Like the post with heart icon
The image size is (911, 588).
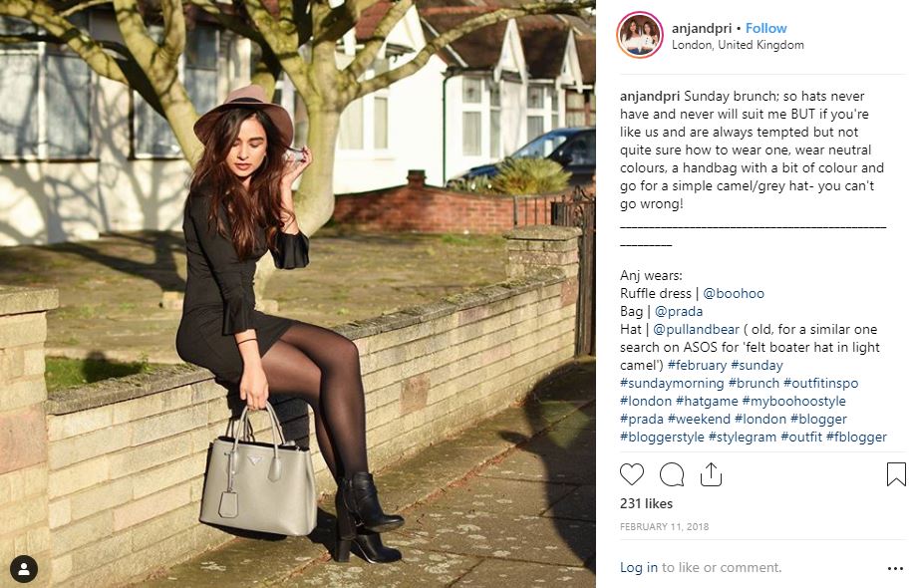coord(632,474)
